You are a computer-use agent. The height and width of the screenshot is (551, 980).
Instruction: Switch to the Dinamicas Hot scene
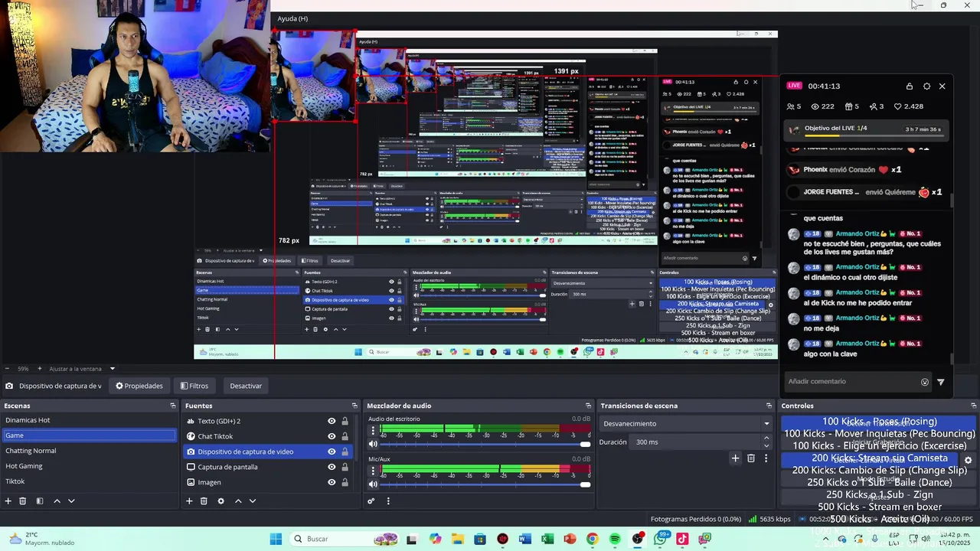coord(89,420)
